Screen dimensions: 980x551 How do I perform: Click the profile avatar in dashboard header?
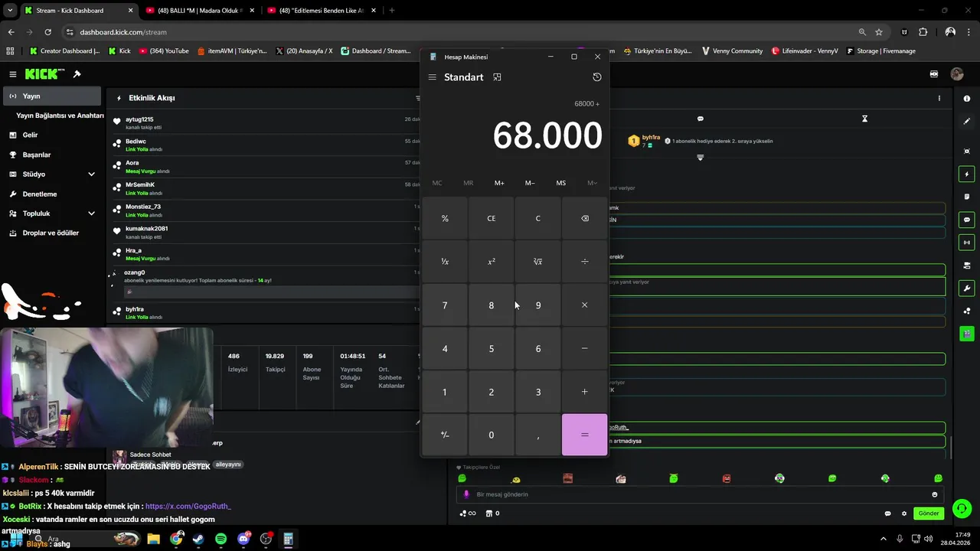click(957, 74)
